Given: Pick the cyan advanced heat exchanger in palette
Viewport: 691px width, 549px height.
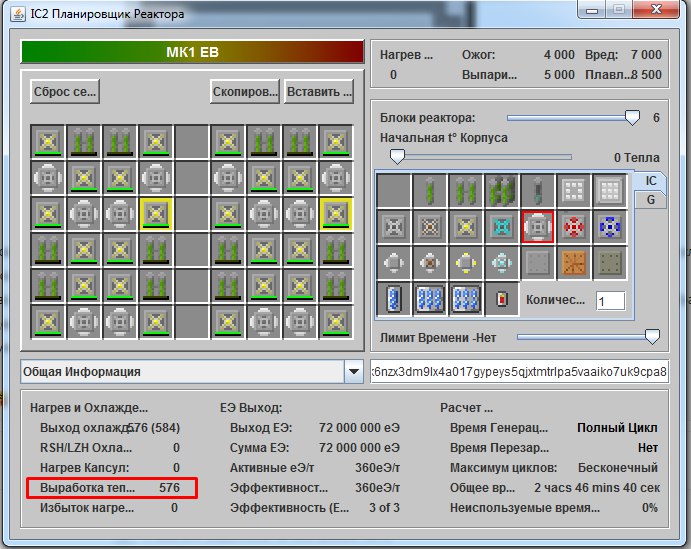Looking at the screenshot, I should (x=502, y=263).
